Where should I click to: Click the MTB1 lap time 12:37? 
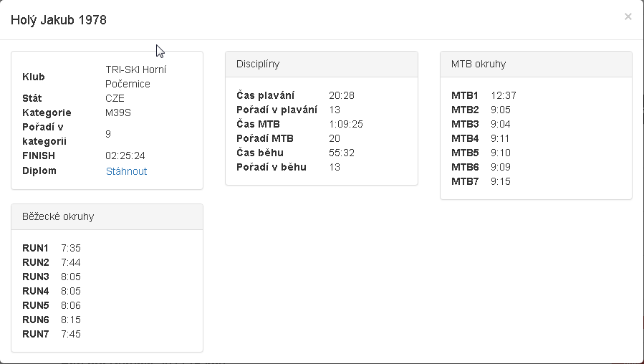click(503, 95)
